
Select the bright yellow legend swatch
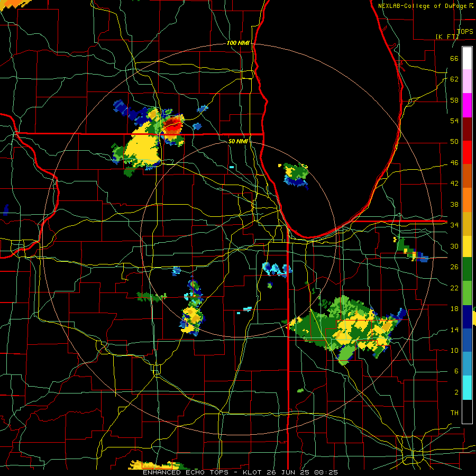pyautogui.click(x=467, y=246)
